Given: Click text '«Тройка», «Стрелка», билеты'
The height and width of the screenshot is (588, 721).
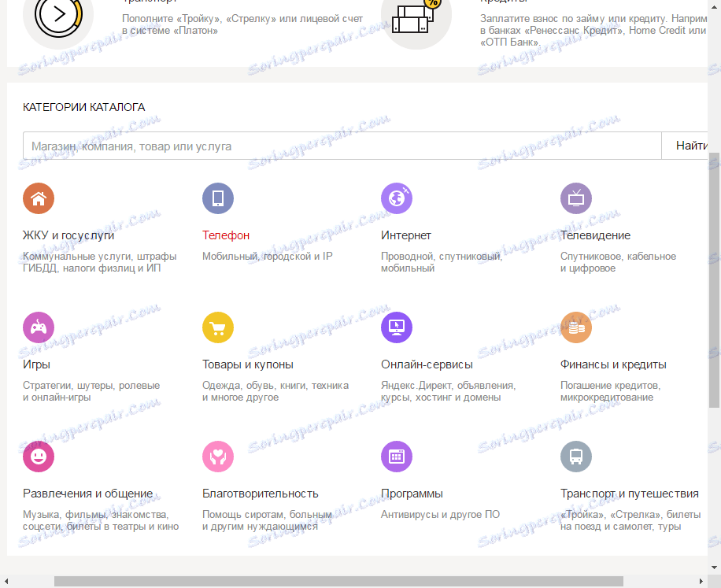Looking at the screenshot, I should pos(630,515).
